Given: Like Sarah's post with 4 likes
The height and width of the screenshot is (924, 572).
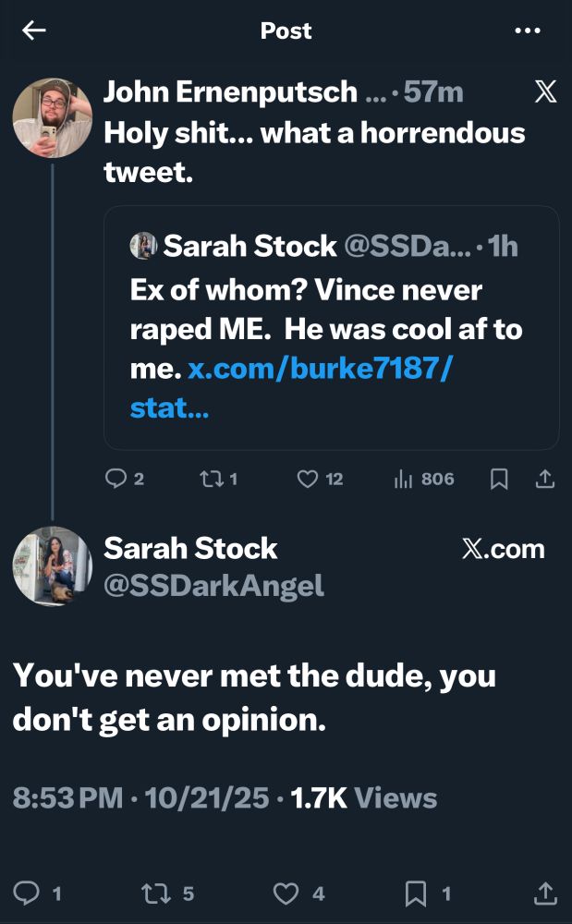Looking at the screenshot, I should [288, 893].
